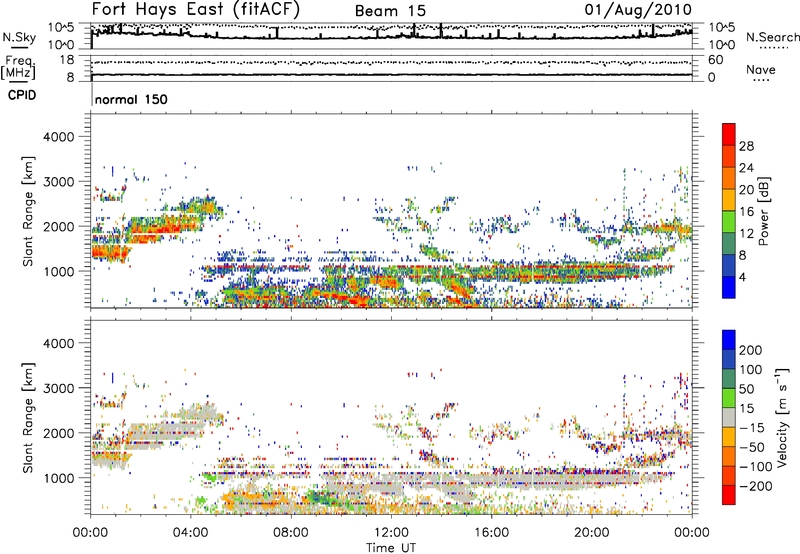Image resolution: width=800 pixels, height=554 pixels.
Task: Click the gray segment of the Velocity colorbar
Action: pyautogui.click(x=729, y=418)
